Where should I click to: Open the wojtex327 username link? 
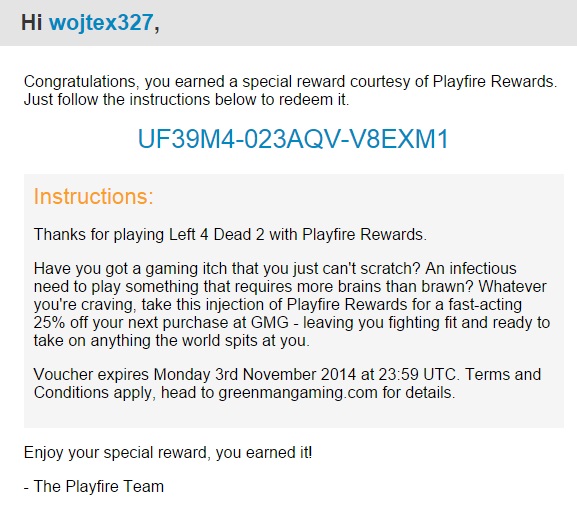(x=101, y=22)
